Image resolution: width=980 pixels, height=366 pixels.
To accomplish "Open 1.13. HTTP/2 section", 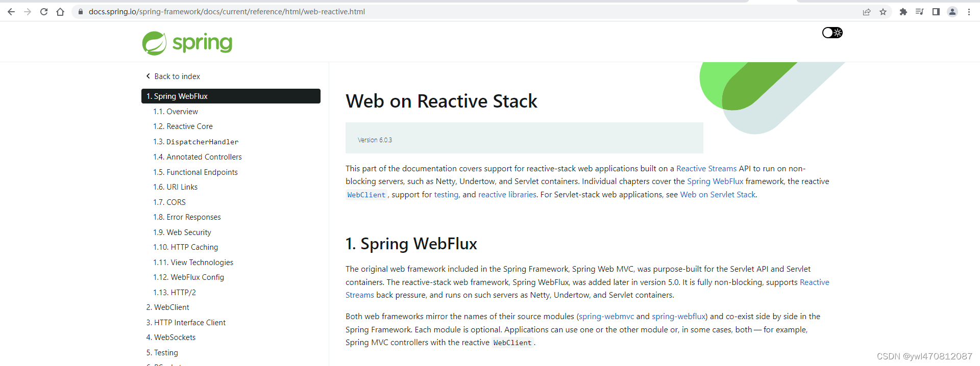I will pos(174,293).
